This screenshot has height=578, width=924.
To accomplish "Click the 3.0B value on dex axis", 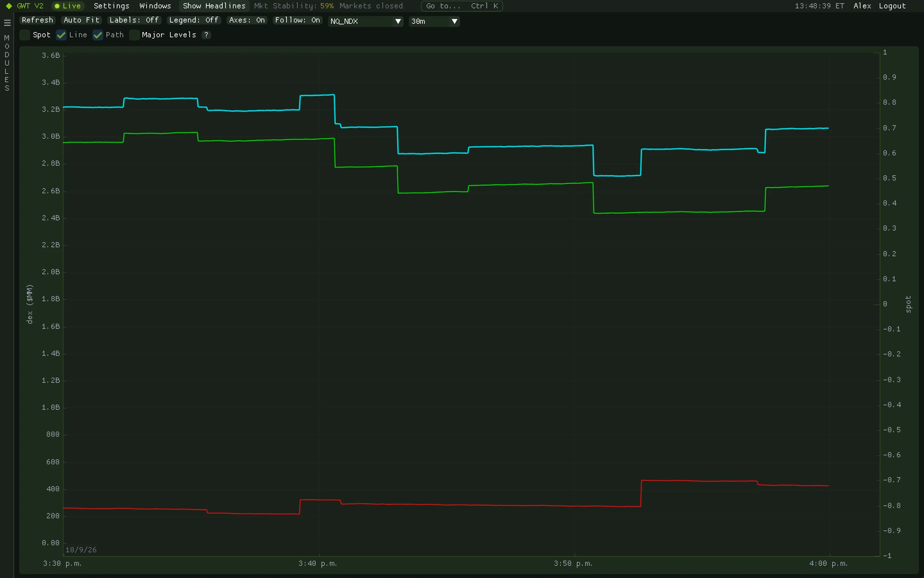I will click(51, 136).
